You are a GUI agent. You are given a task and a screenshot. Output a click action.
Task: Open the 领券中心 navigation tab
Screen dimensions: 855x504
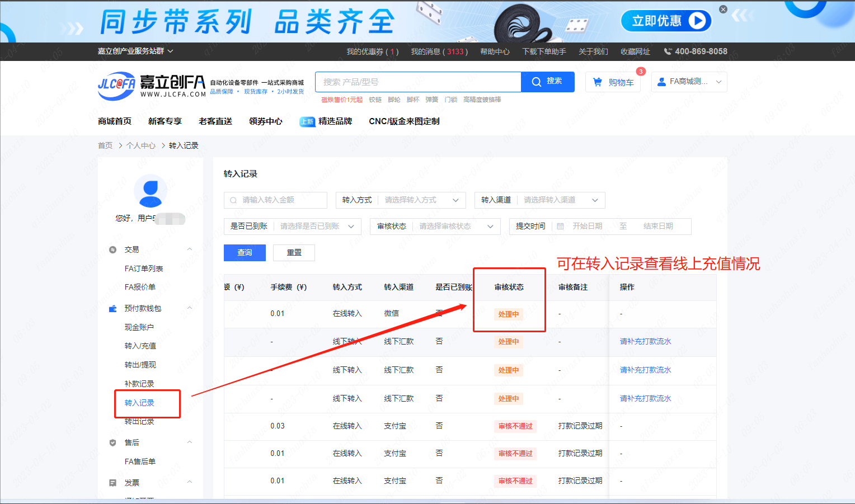point(265,121)
